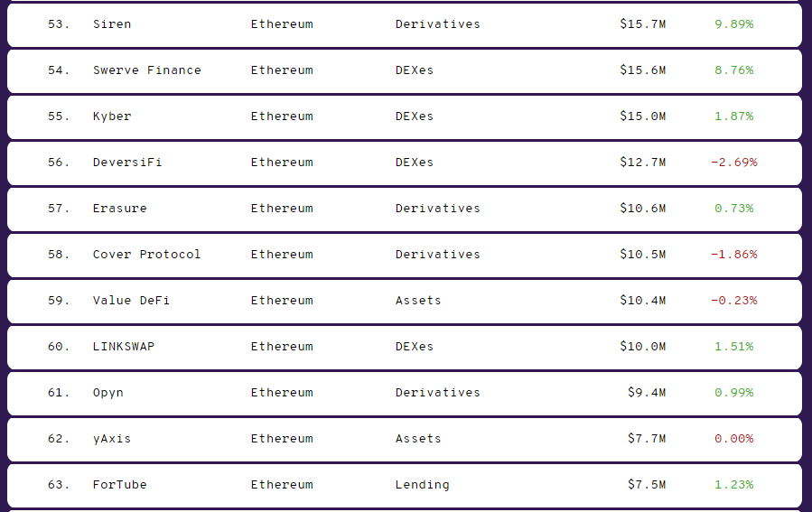
Task: Click the Erasure project name
Action: pos(119,209)
